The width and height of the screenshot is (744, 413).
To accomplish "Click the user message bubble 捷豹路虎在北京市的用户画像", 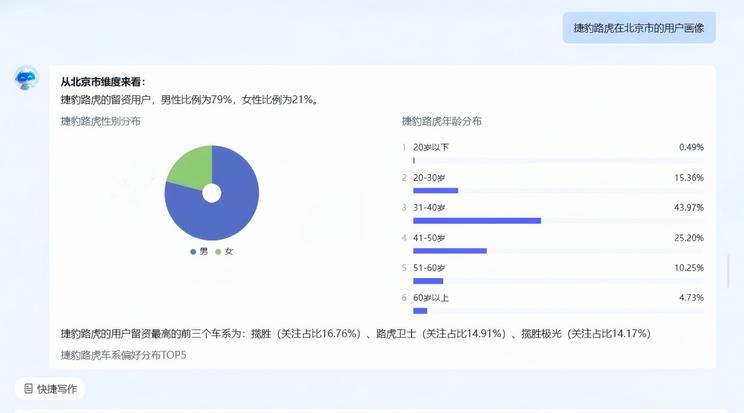I will pyautogui.click(x=638, y=28).
